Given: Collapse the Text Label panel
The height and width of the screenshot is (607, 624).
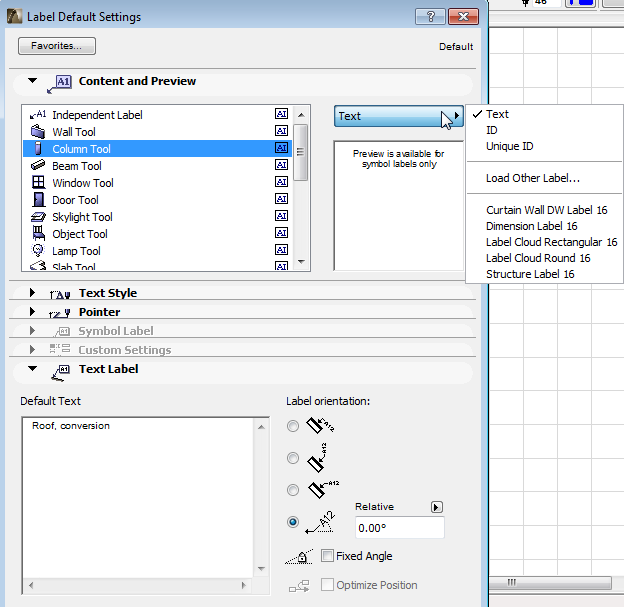Looking at the screenshot, I should pos(33,369).
